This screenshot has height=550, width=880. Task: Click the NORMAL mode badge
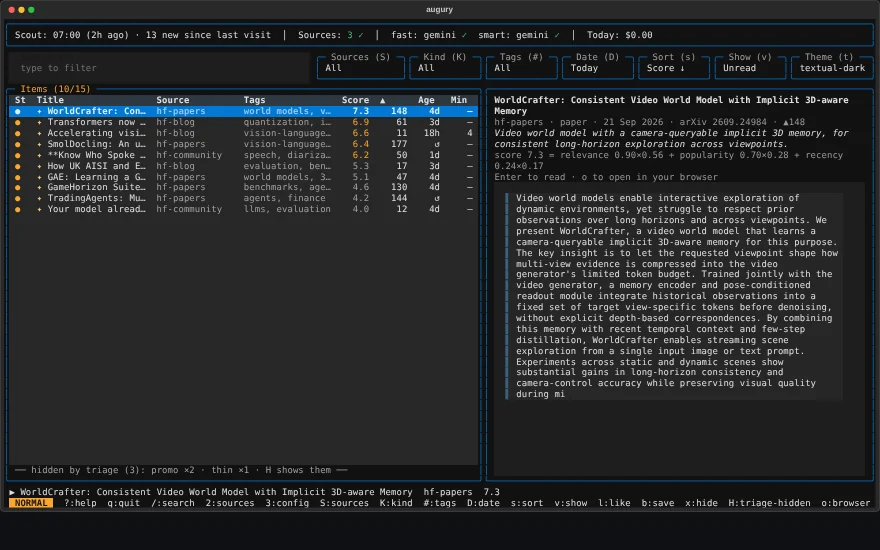(31, 503)
